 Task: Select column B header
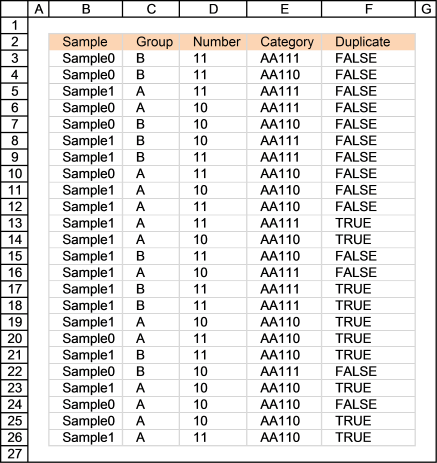(86, 9)
